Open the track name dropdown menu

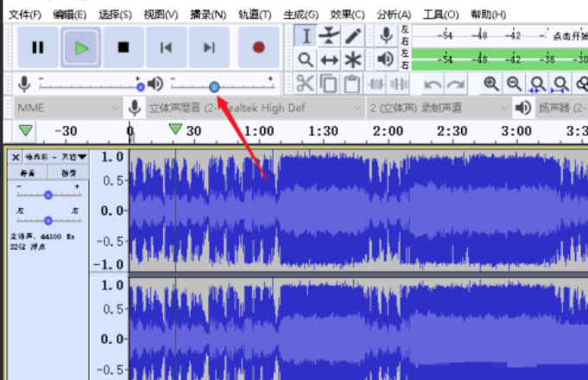pyautogui.click(x=56, y=157)
